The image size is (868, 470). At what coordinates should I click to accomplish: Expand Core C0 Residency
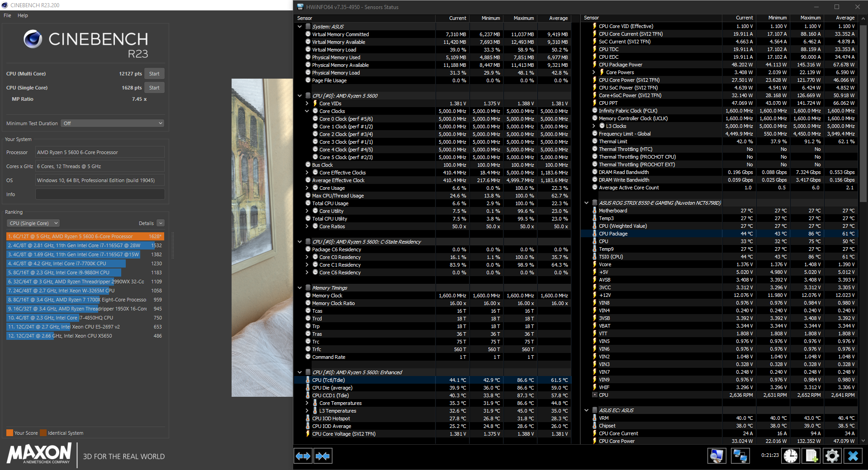coord(307,257)
